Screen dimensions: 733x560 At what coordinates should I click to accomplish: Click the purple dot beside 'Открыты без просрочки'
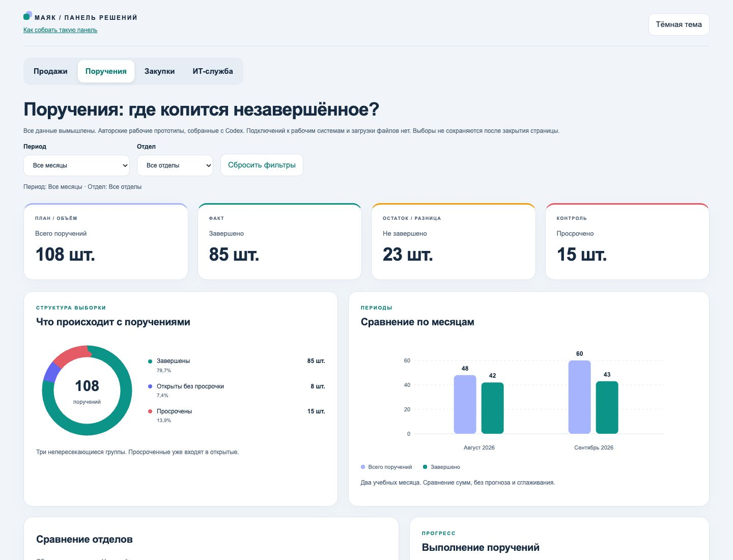[150, 386]
